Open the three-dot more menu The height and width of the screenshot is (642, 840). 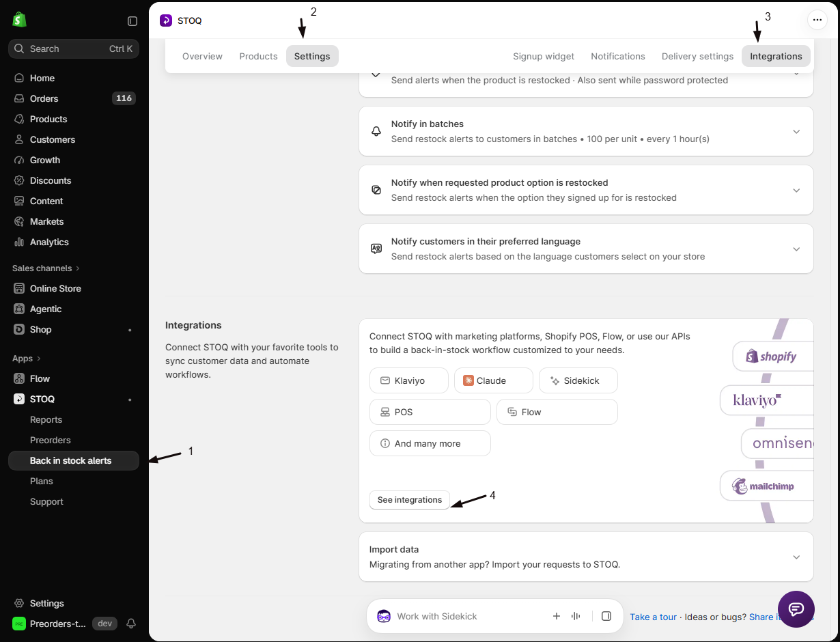(817, 20)
